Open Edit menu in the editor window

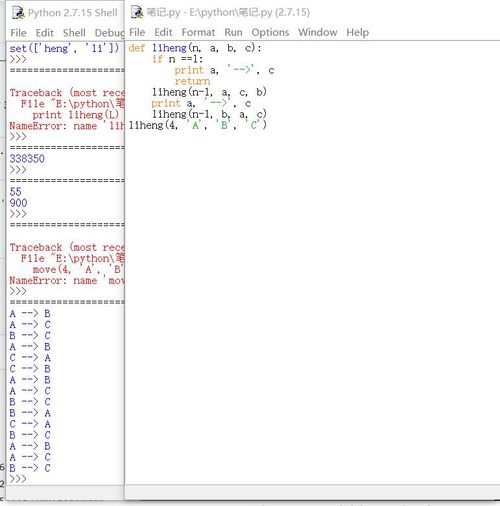coord(163,32)
